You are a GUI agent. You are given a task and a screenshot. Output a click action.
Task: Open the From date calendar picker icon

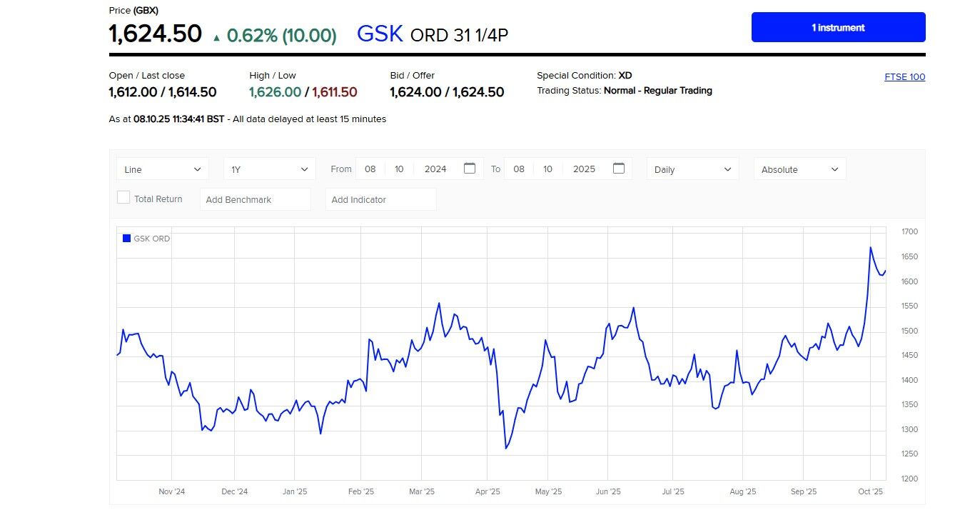click(x=470, y=169)
